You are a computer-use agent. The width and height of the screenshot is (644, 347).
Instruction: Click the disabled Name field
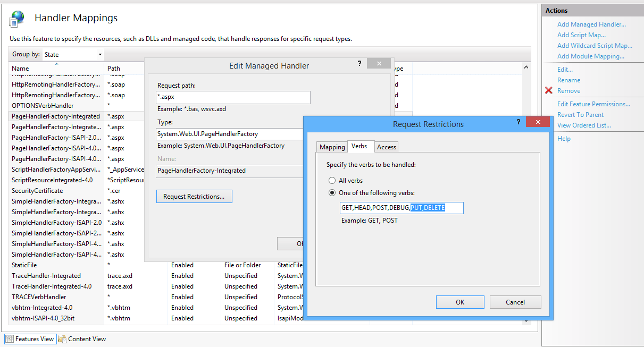click(x=230, y=171)
